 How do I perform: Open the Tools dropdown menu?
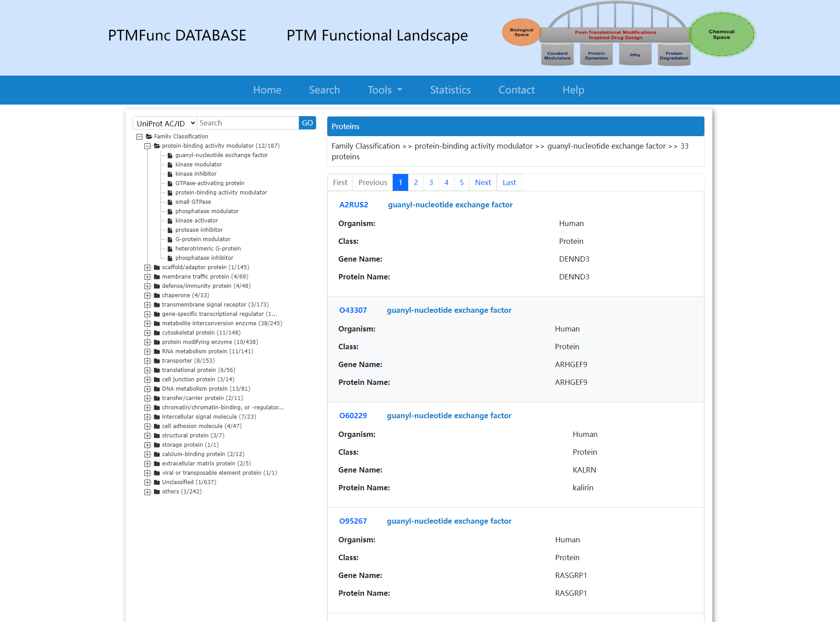click(385, 90)
